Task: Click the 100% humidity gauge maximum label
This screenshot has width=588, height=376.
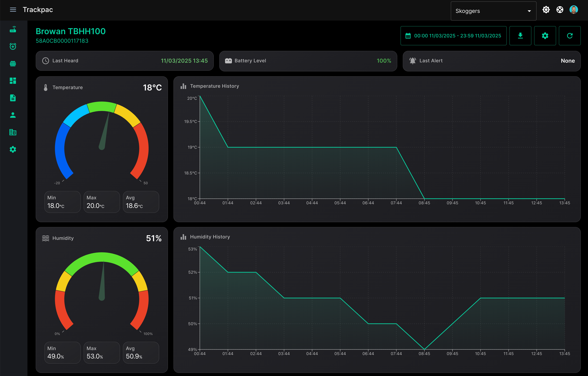Action: click(x=148, y=334)
